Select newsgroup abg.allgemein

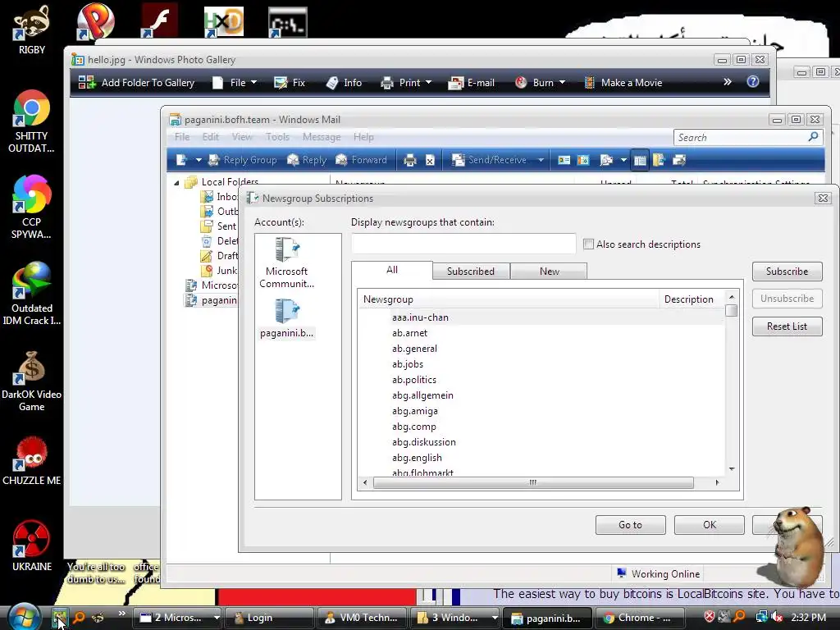(x=422, y=395)
